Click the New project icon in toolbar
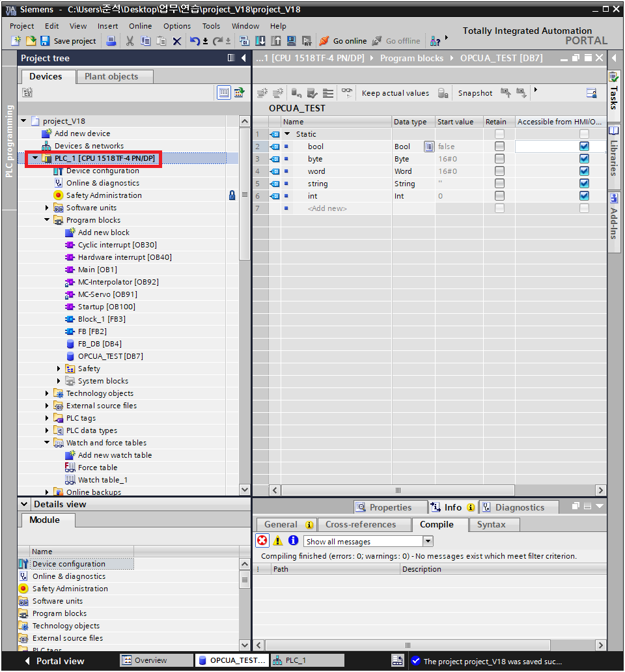The height and width of the screenshot is (672, 625). [x=16, y=41]
